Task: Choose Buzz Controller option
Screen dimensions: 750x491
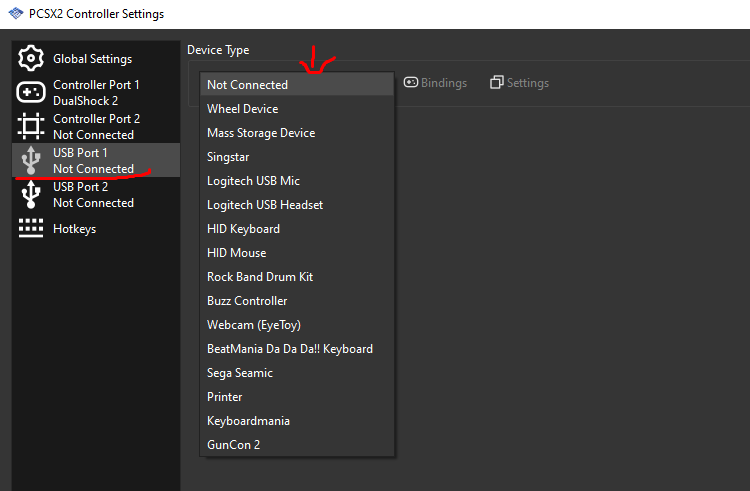Action: click(x=297, y=301)
